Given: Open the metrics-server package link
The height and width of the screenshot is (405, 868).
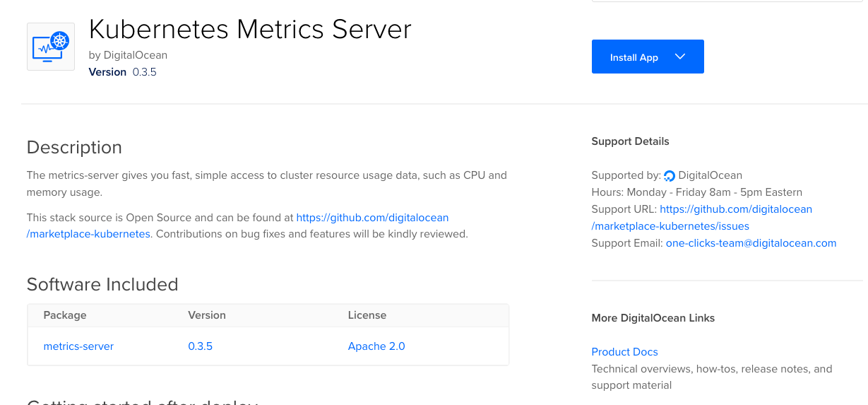Looking at the screenshot, I should [x=78, y=346].
